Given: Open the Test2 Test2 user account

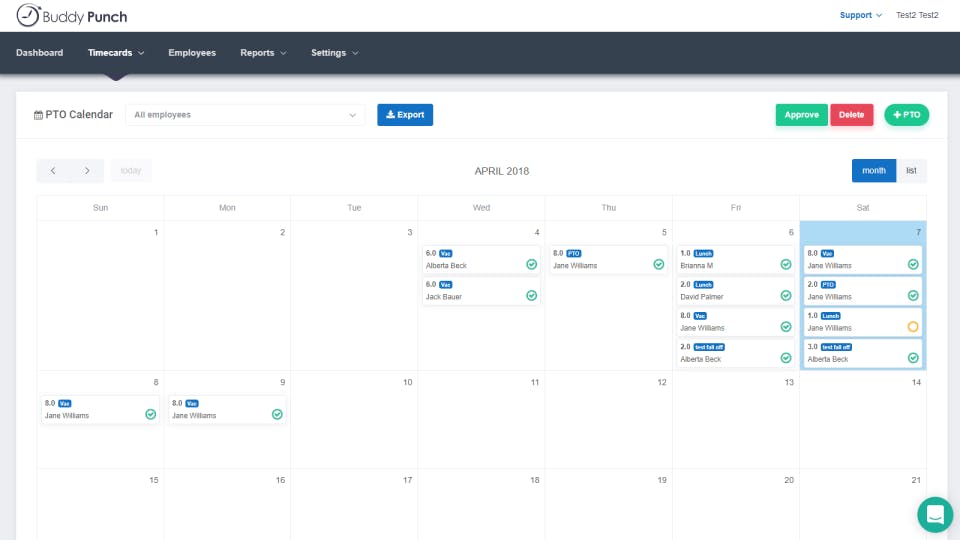Looking at the screenshot, I should (x=917, y=15).
